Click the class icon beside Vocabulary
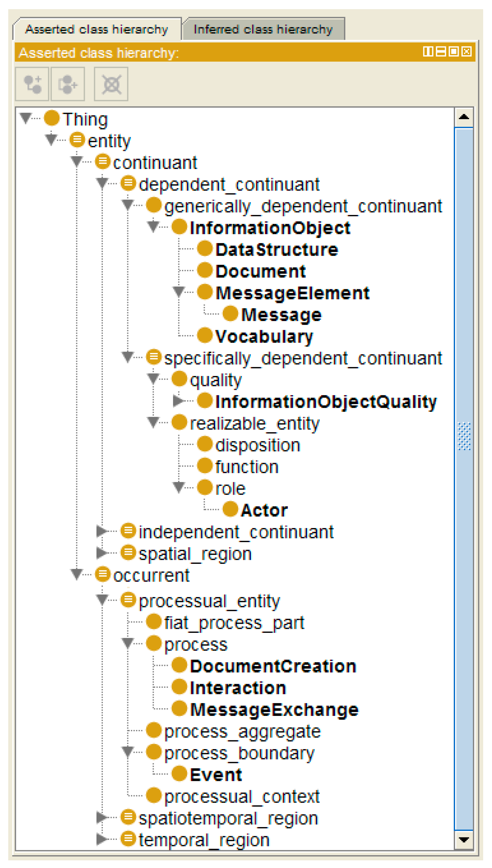 pos(205,335)
